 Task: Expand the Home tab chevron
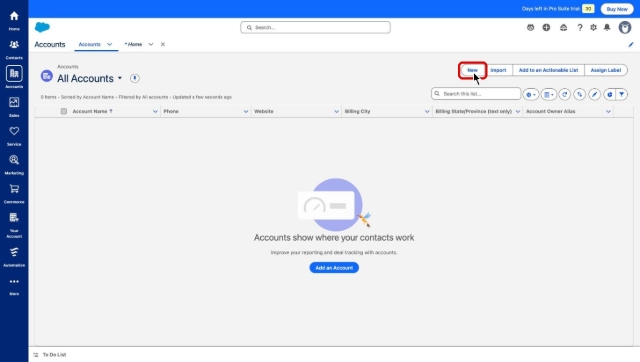[151, 44]
